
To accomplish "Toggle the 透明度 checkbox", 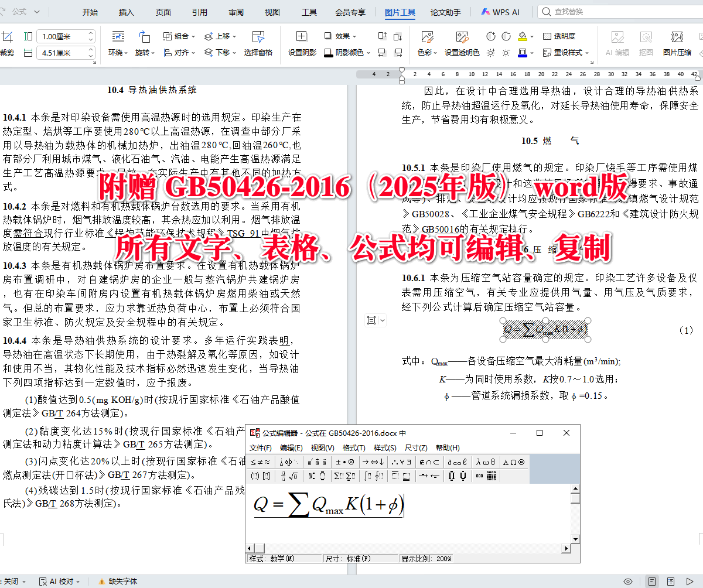I will pyautogui.click(x=559, y=36).
